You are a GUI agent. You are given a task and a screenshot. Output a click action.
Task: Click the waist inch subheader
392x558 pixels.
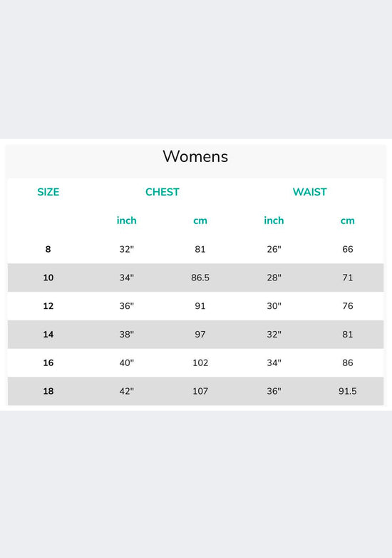[274, 220]
